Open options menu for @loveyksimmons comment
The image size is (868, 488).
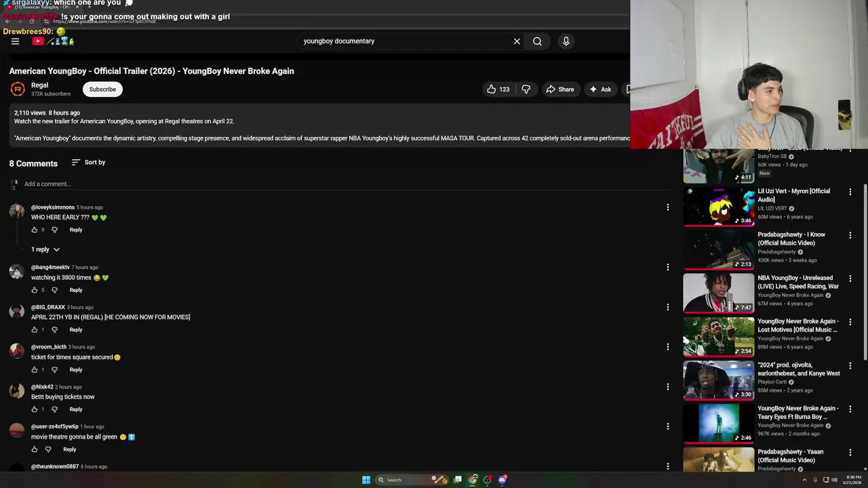pos(667,207)
